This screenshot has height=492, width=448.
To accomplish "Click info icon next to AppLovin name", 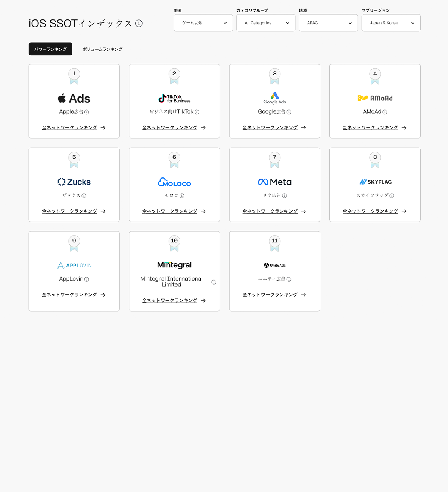I will click(x=87, y=279).
